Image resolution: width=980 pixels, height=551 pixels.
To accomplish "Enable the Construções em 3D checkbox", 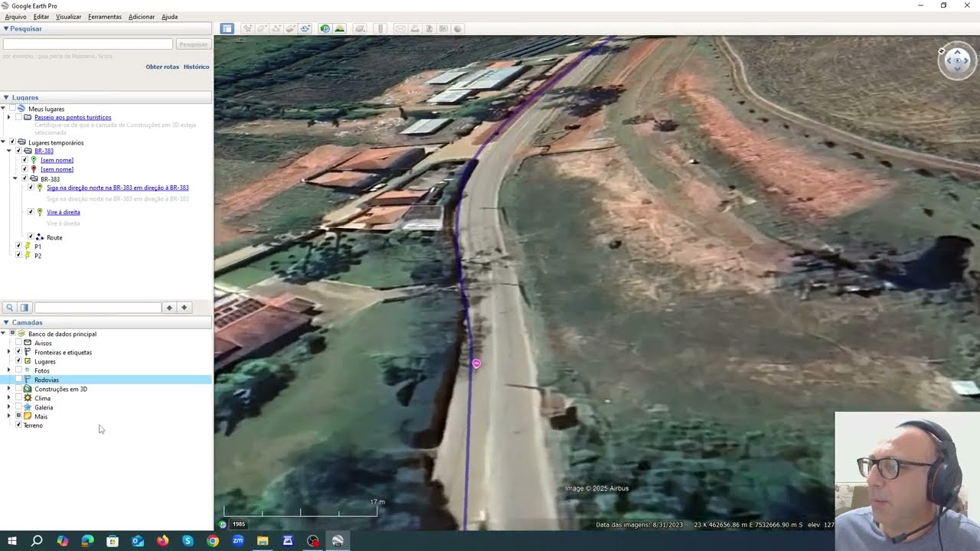I will 18,389.
